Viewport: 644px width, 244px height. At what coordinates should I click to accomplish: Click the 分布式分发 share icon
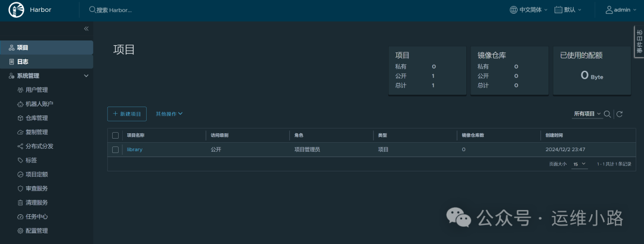(x=20, y=146)
